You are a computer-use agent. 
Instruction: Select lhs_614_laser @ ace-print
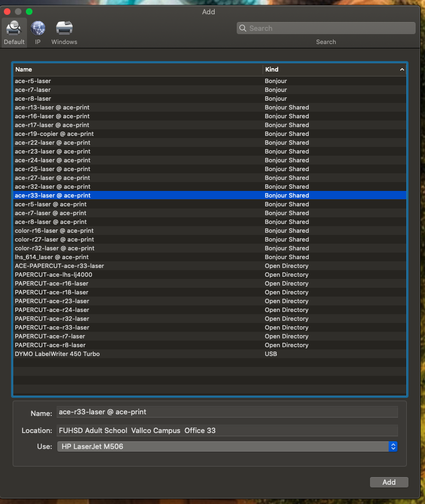(x=52, y=257)
